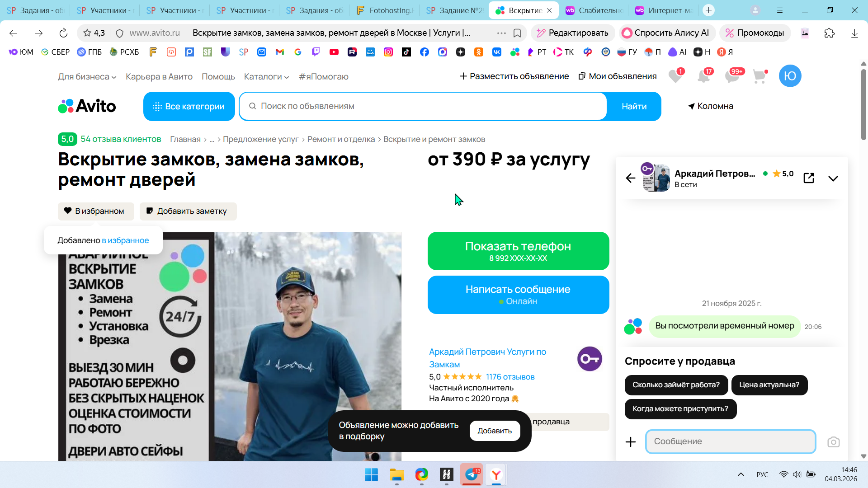Toggle browser bookmark icon in address bar

point(517,33)
